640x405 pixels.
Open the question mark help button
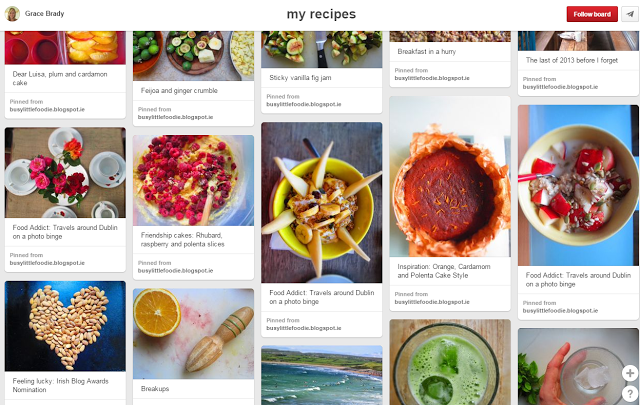[630, 394]
